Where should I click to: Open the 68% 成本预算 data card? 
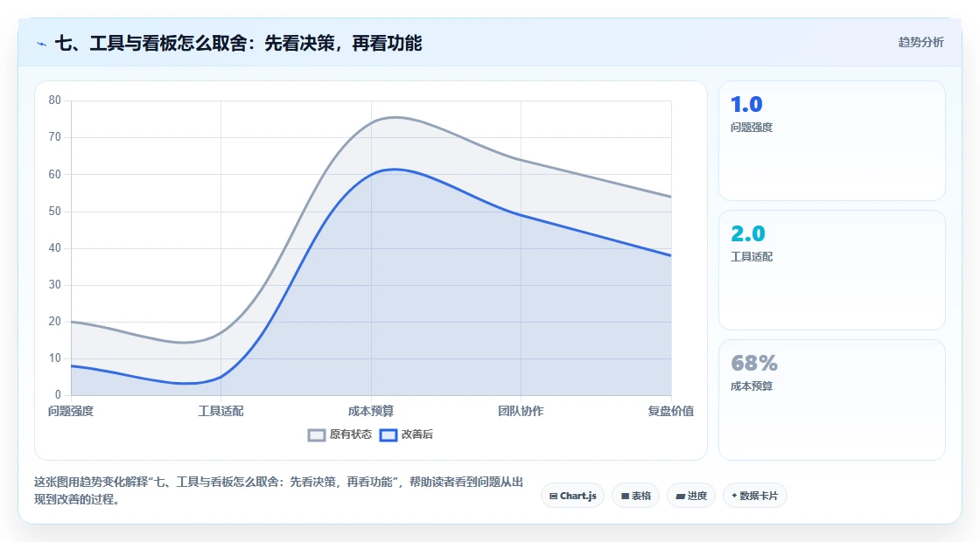click(x=832, y=400)
